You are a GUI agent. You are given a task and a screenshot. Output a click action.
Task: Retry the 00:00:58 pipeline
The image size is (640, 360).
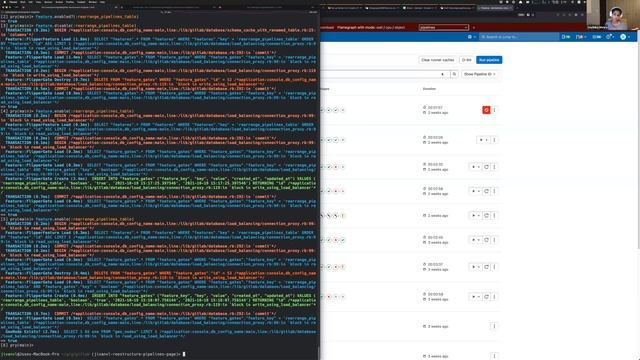point(486,297)
